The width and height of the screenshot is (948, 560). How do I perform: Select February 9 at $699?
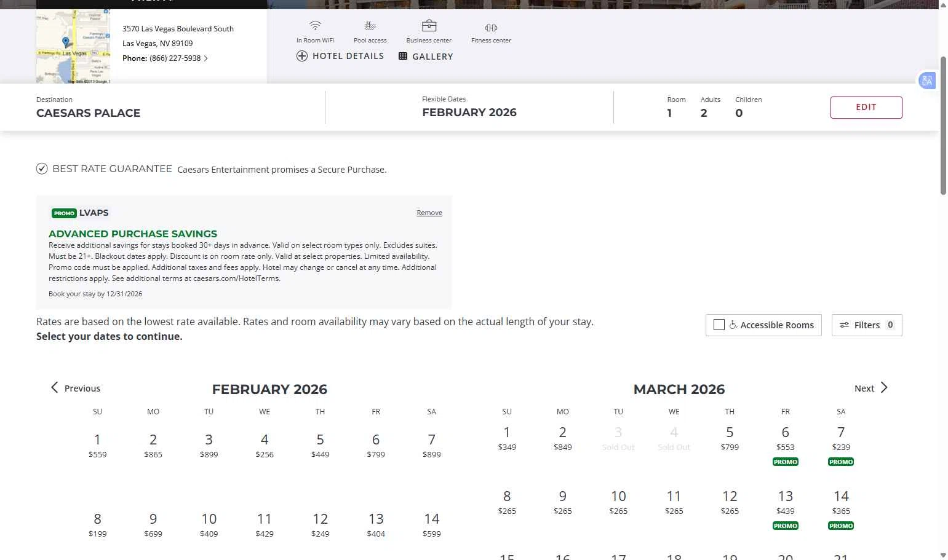[153, 525]
